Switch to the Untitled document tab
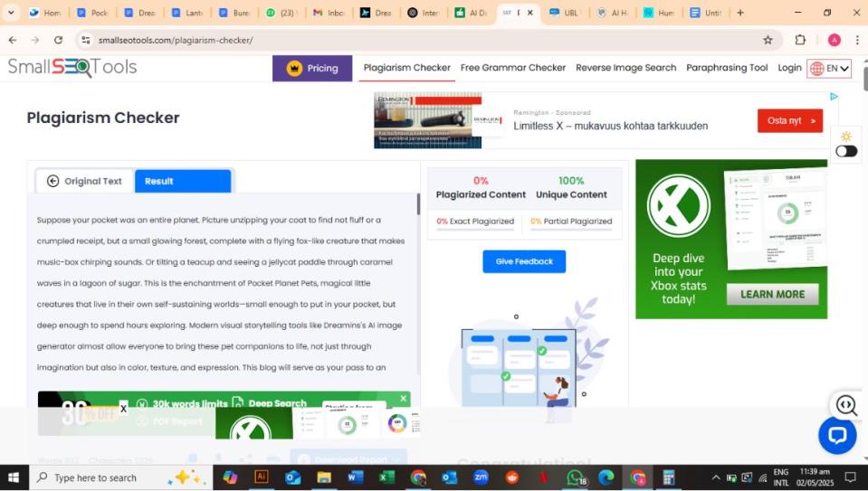Image resolution: width=868 pixels, height=491 pixels. coord(707,12)
